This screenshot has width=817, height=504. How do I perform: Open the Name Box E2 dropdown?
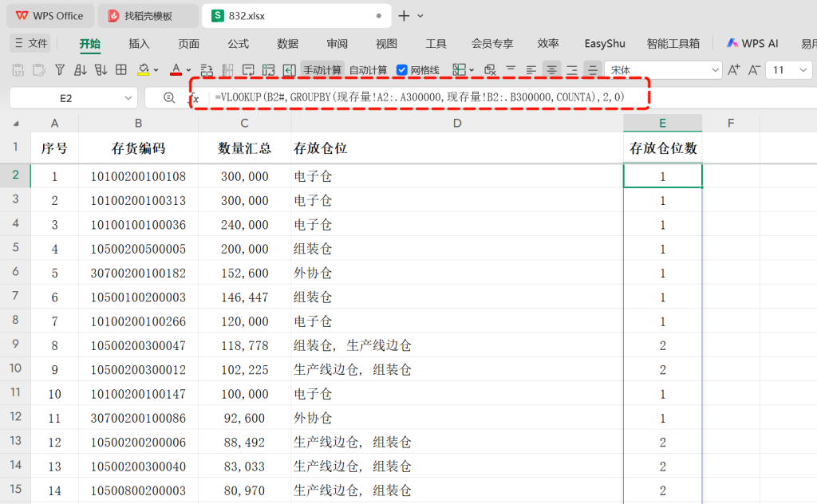pyautogui.click(x=128, y=98)
